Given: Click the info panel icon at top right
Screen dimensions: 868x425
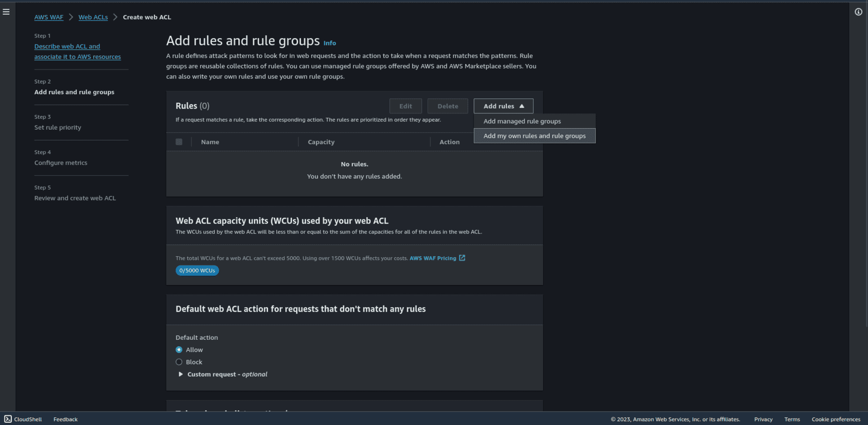Looking at the screenshot, I should [x=858, y=12].
